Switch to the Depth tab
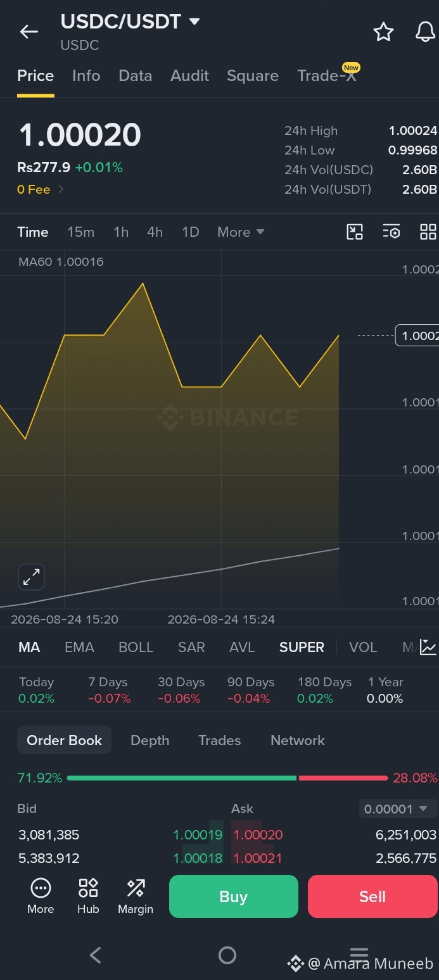This screenshot has width=439, height=980. pyautogui.click(x=150, y=740)
